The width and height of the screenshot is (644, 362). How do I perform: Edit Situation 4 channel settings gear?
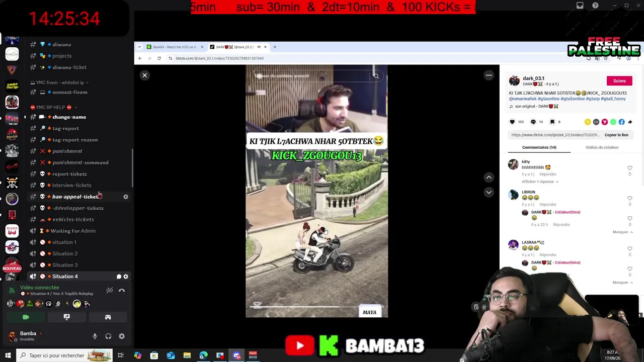coord(126,277)
